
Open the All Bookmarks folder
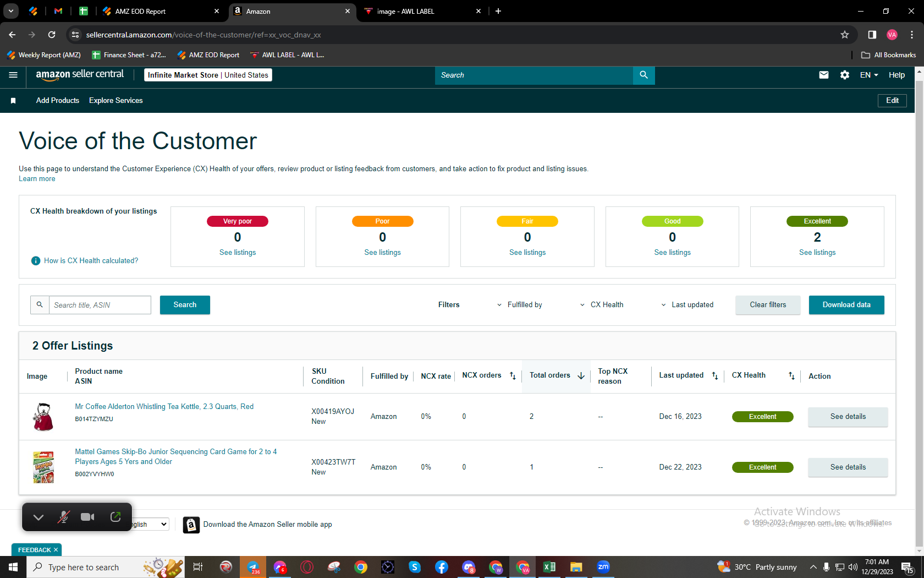(x=888, y=55)
